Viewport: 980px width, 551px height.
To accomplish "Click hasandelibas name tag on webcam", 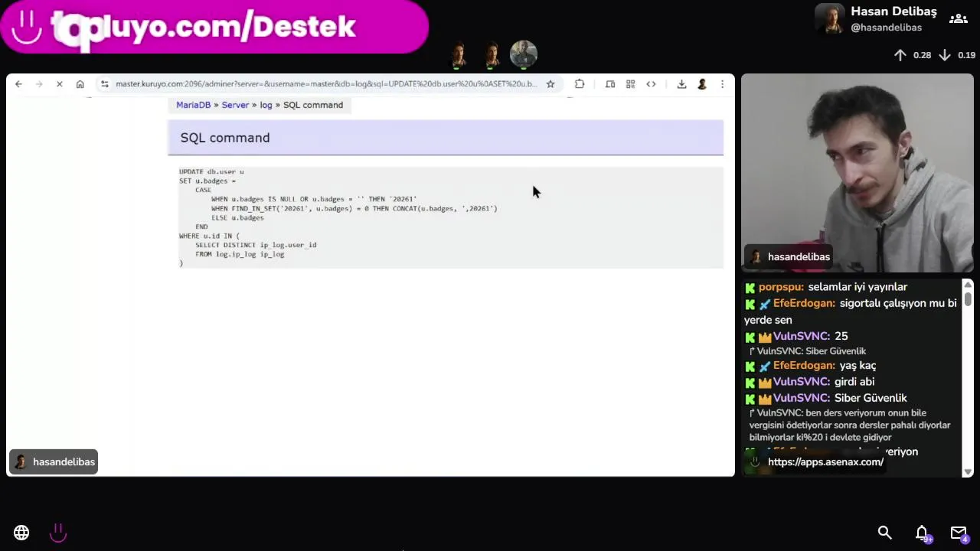I will point(790,257).
